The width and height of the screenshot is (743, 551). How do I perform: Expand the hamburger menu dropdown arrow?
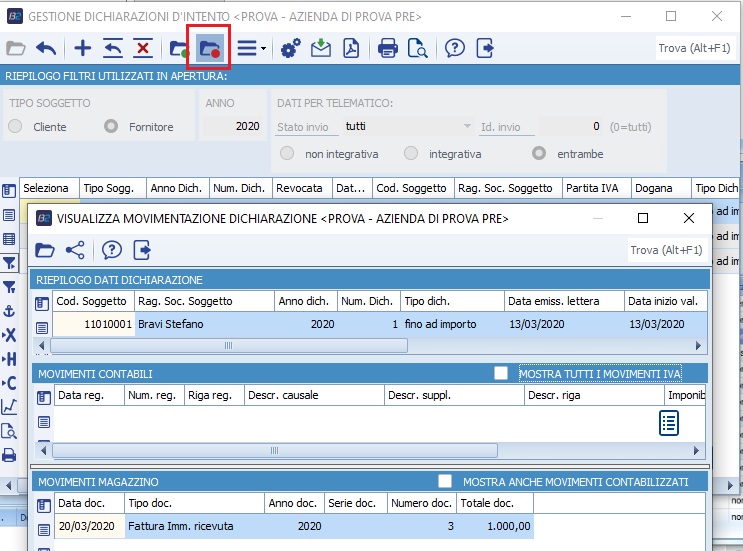click(263, 48)
